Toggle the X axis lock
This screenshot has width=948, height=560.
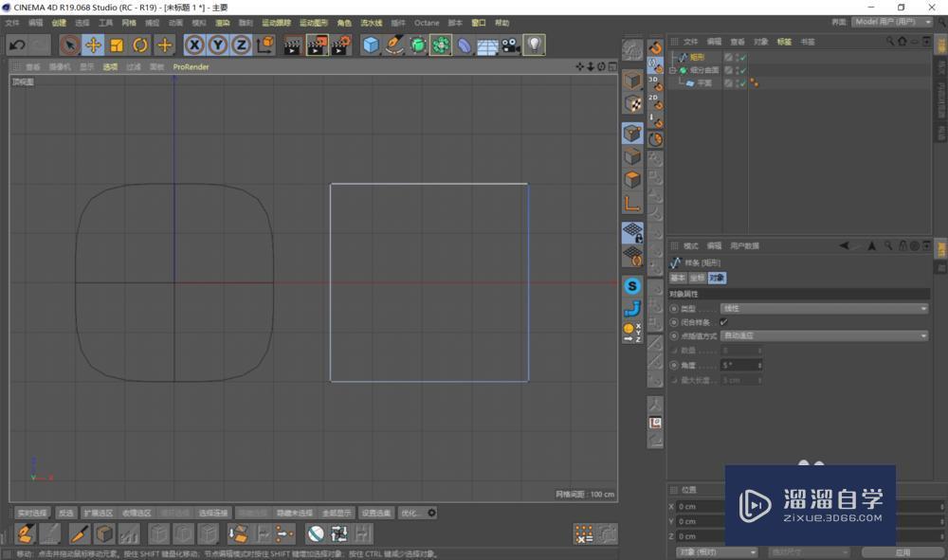pos(194,45)
